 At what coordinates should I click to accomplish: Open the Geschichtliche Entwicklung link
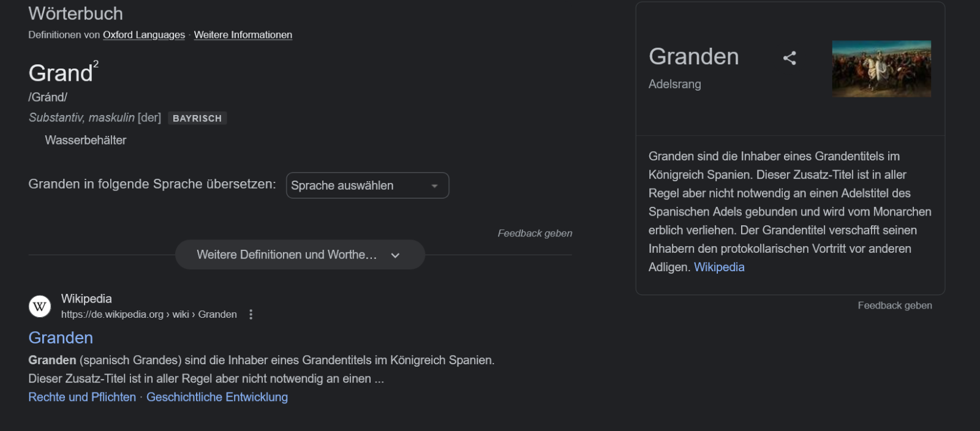[217, 397]
